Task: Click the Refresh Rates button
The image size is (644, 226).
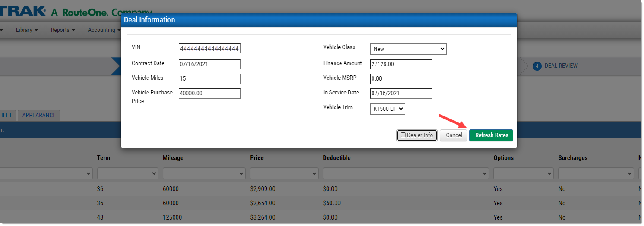Action: (x=491, y=135)
